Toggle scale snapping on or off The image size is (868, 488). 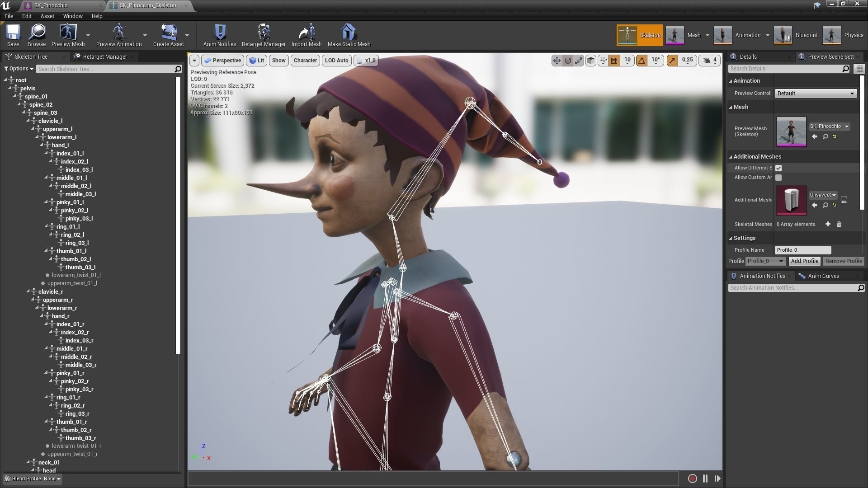pyautogui.click(x=672, y=61)
